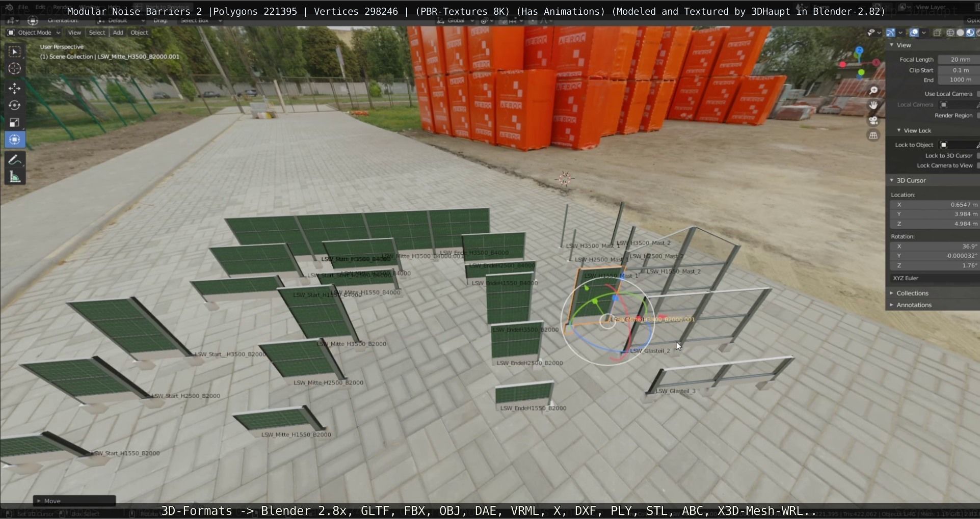This screenshot has height=519, width=980.
Task: Click the unlabeled red negative X ball
Action: (x=843, y=65)
